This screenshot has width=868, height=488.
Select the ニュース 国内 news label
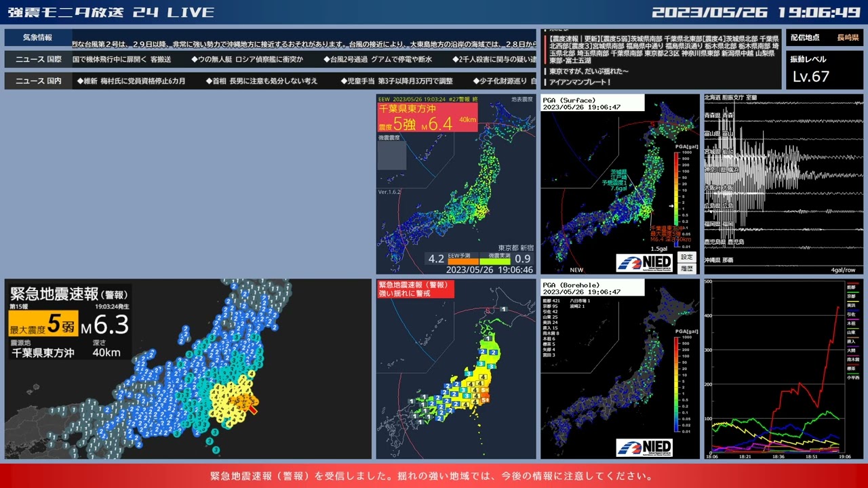pyautogui.click(x=39, y=81)
